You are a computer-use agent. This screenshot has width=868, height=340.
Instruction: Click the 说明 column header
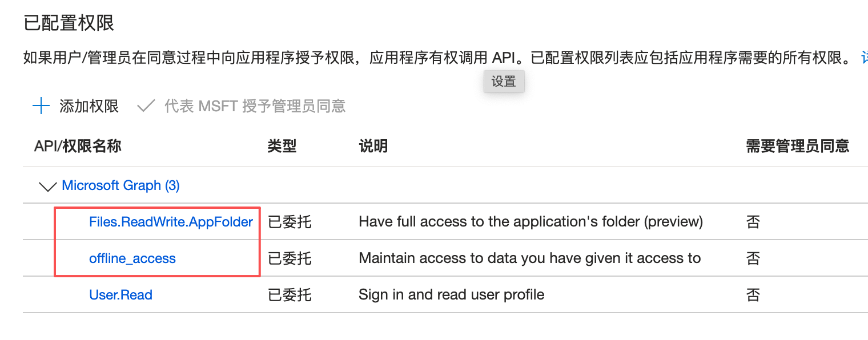click(x=373, y=146)
